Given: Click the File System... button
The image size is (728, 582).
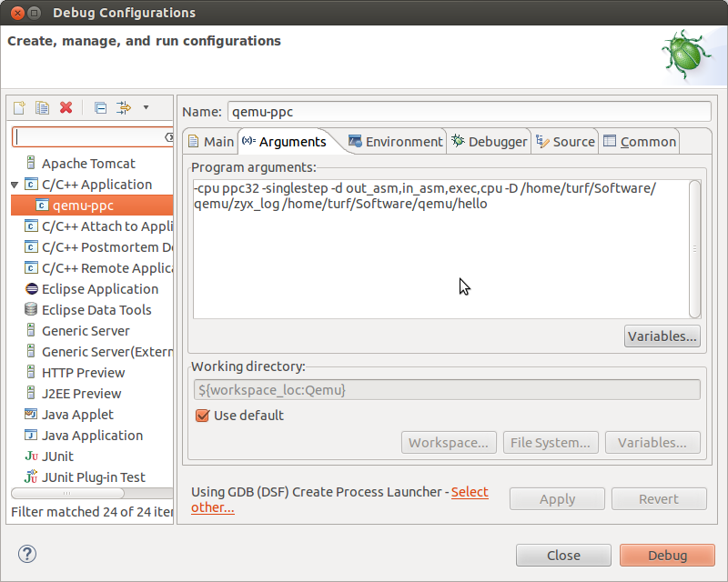Looking at the screenshot, I should coord(551,443).
